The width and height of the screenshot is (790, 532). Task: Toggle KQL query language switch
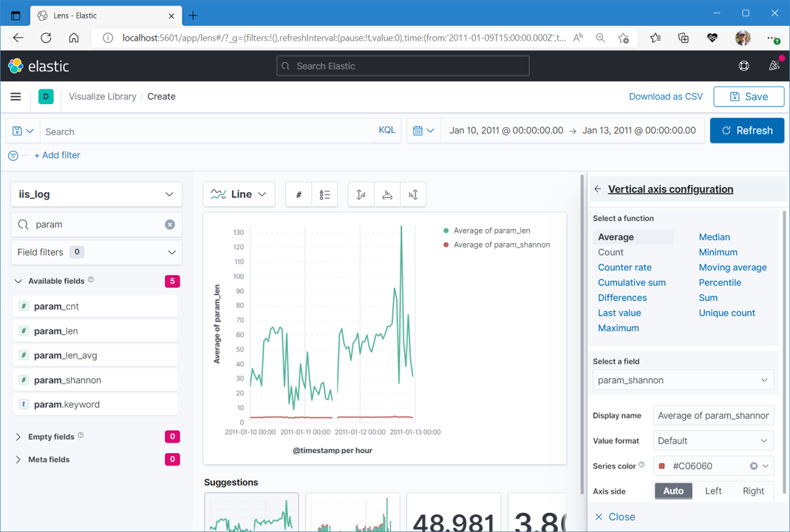[387, 130]
